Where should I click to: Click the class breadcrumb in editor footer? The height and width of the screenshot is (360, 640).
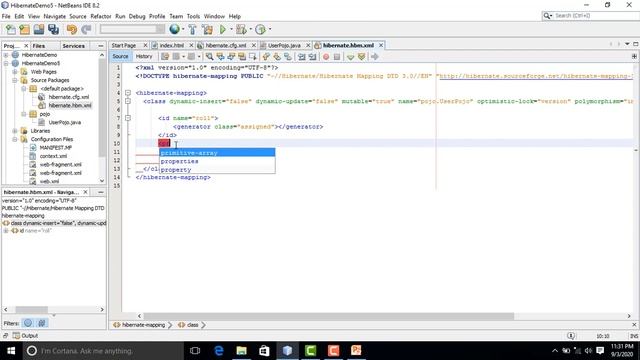[189, 325]
